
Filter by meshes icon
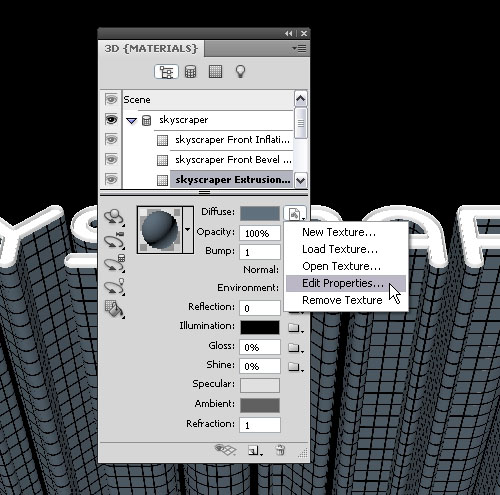(x=190, y=72)
